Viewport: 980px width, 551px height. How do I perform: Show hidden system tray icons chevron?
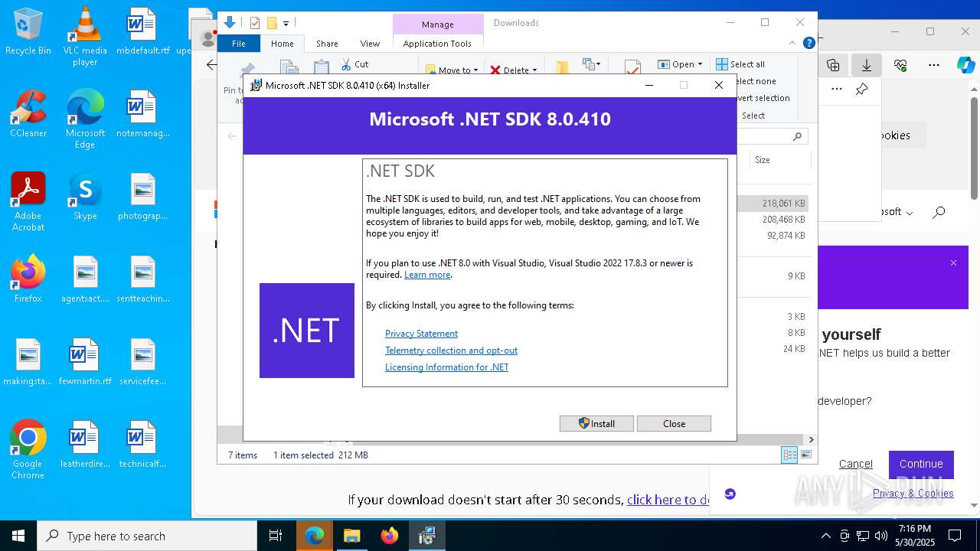point(825,536)
